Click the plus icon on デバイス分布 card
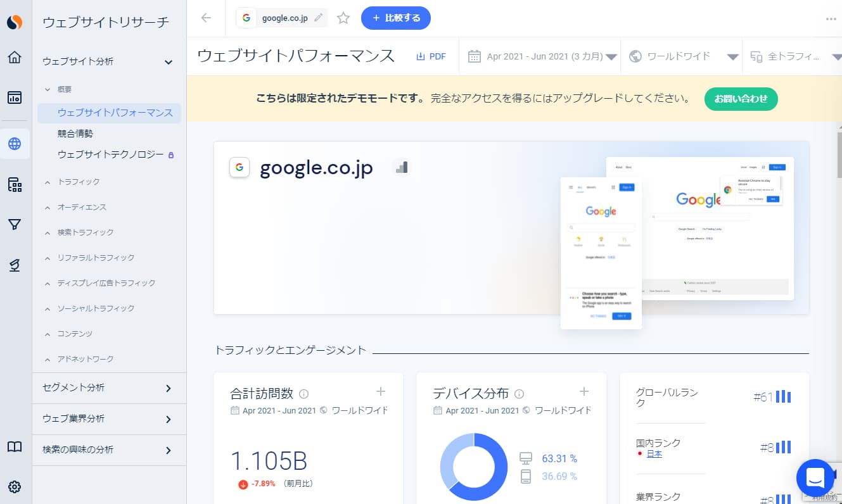842x504 pixels. tap(584, 391)
